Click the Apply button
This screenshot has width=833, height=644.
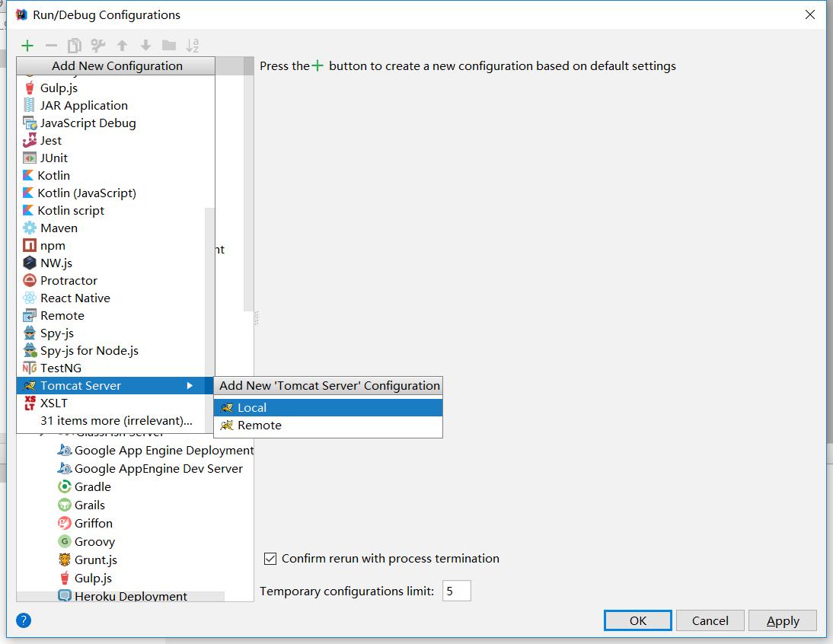click(x=783, y=620)
